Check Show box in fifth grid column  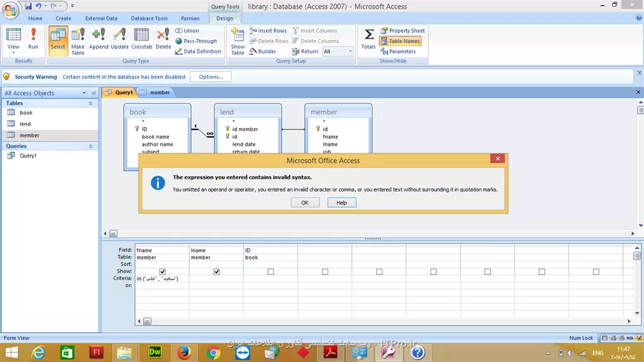point(379,271)
